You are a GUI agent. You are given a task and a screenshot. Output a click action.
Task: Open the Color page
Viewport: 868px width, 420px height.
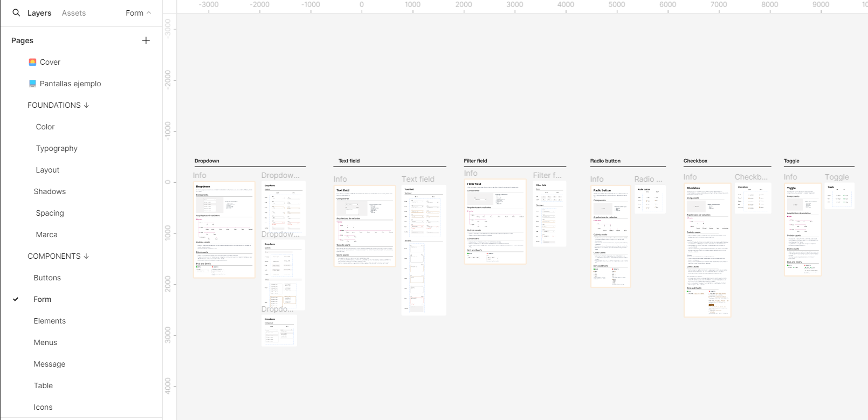(x=45, y=127)
